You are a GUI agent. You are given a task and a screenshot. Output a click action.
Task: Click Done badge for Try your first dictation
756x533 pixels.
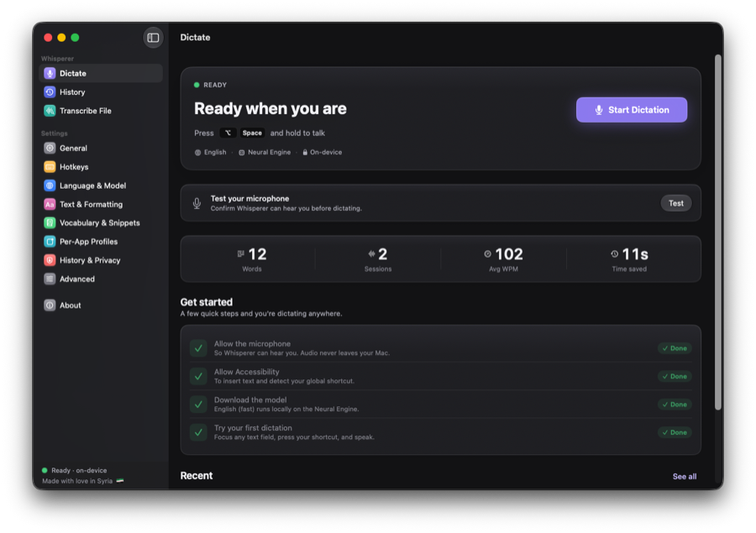point(675,432)
